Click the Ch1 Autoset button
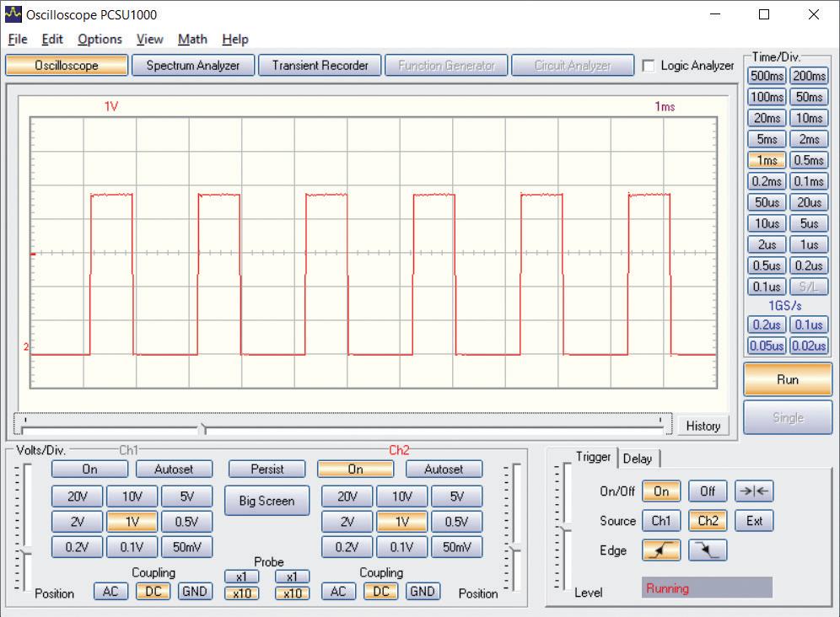Image resolution: width=840 pixels, height=617 pixels. pyautogui.click(x=174, y=469)
